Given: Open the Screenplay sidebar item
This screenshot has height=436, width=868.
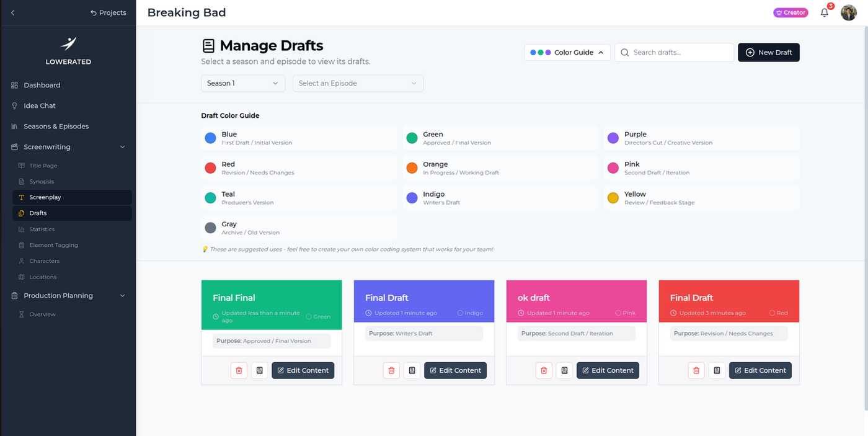Looking at the screenshot, I should [72, 197].
